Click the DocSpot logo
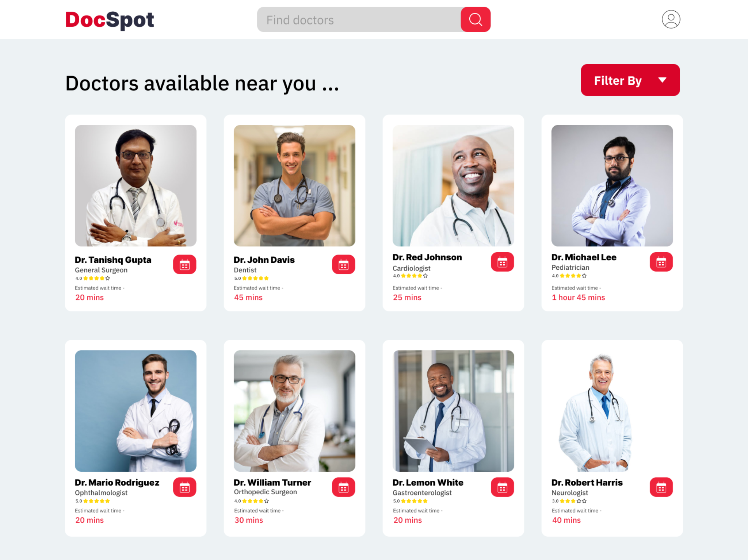 click(109, 20)
